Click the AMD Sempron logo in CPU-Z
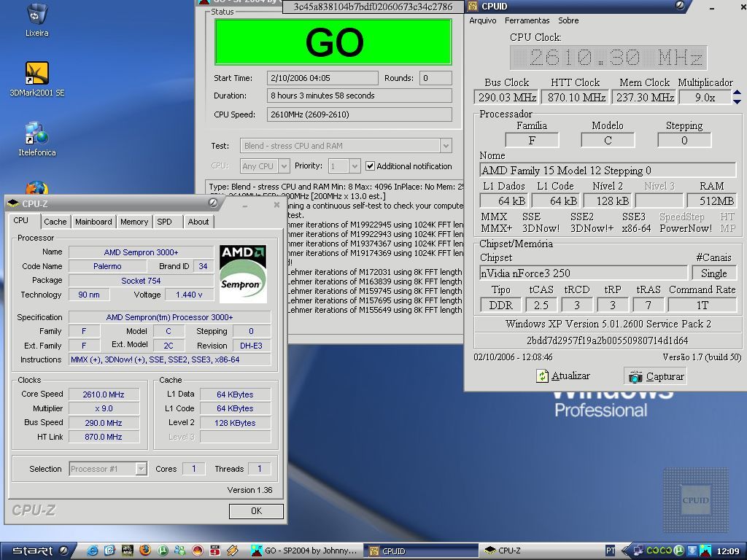 [243, 274]
